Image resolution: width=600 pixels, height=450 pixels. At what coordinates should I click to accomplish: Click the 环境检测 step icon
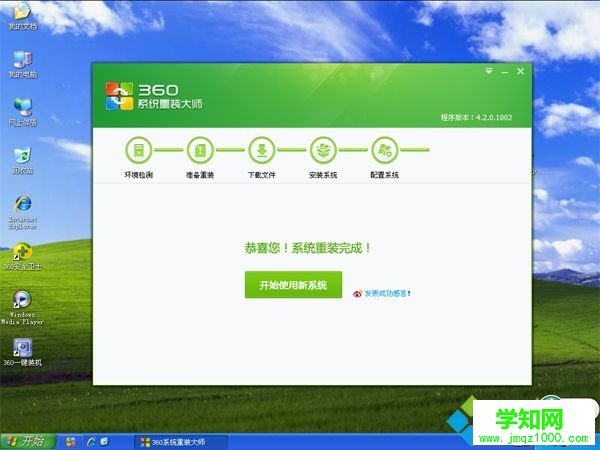[139, 150]
